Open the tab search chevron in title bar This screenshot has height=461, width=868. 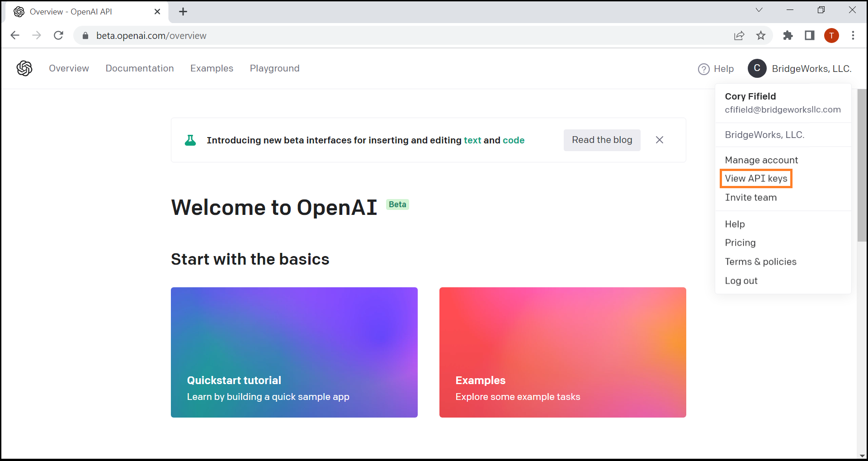[759, 10]
